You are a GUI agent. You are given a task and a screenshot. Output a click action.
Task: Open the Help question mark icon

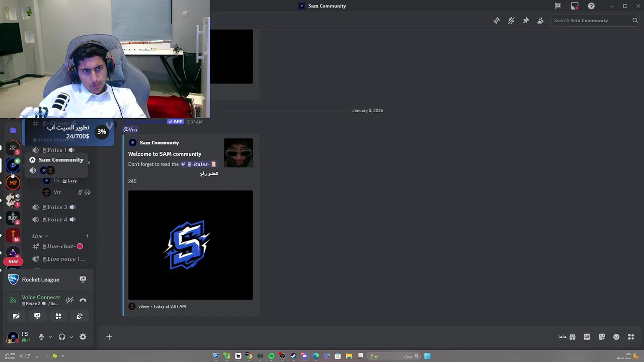(591, 6)
